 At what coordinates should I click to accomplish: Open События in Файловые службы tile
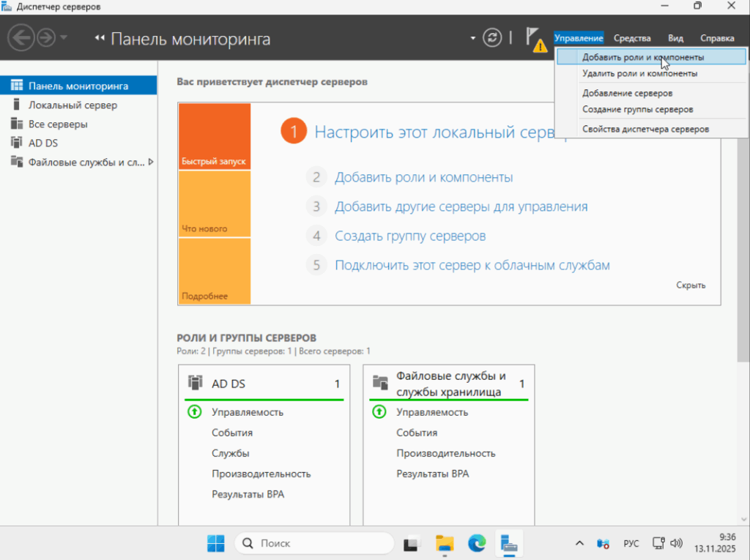click(x=417, y=433)
